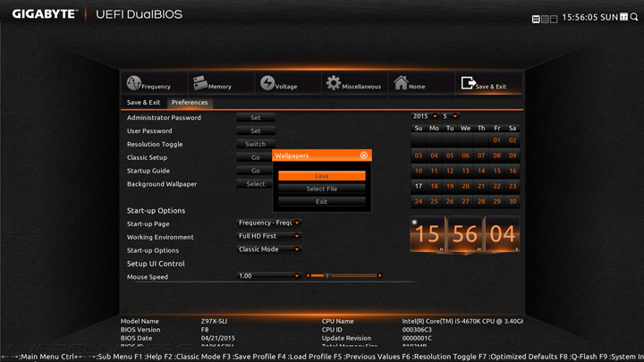This screenshot has height=362, width=644.
Task: Open the Voltage lightning icon
Action: coord(267,82)
